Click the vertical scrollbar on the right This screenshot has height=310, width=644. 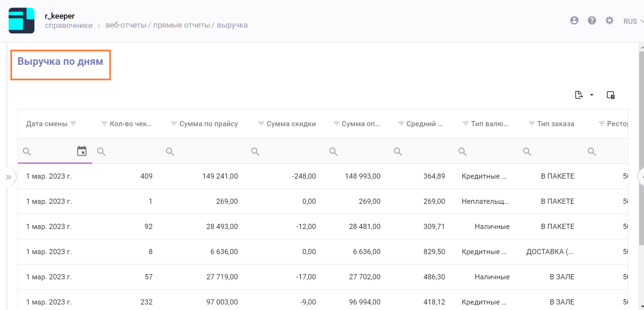point(641,148)
